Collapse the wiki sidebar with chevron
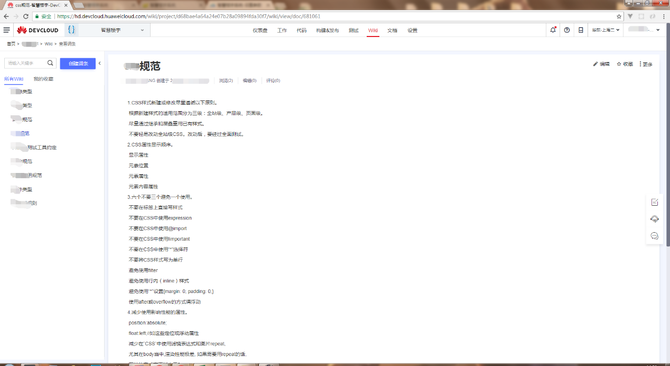The width and height of the screenshot is (670, 366). coord(100,63)
